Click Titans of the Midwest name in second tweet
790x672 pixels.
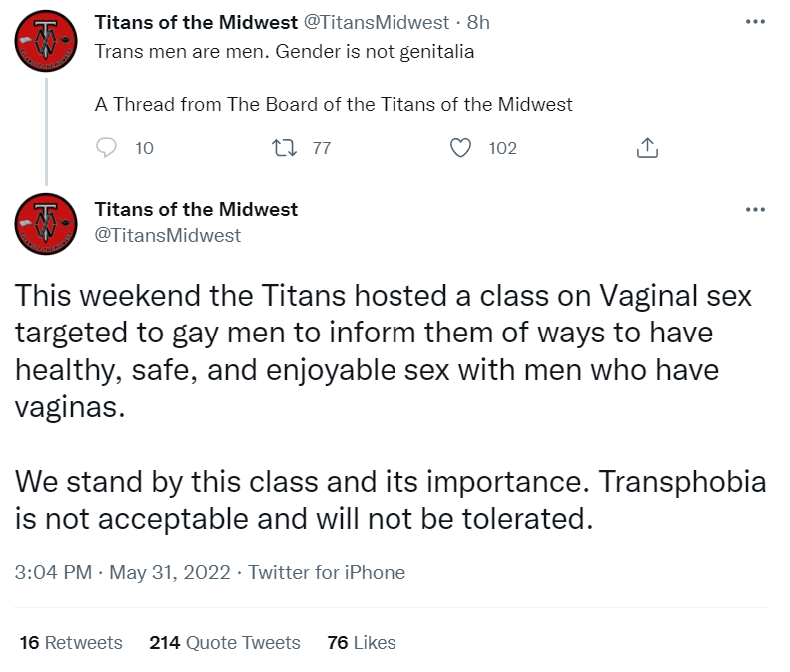coord(196,210)
